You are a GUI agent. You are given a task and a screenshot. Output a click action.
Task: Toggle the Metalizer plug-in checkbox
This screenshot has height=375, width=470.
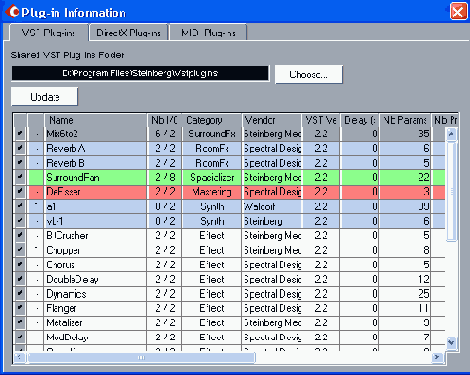(20, 323)
